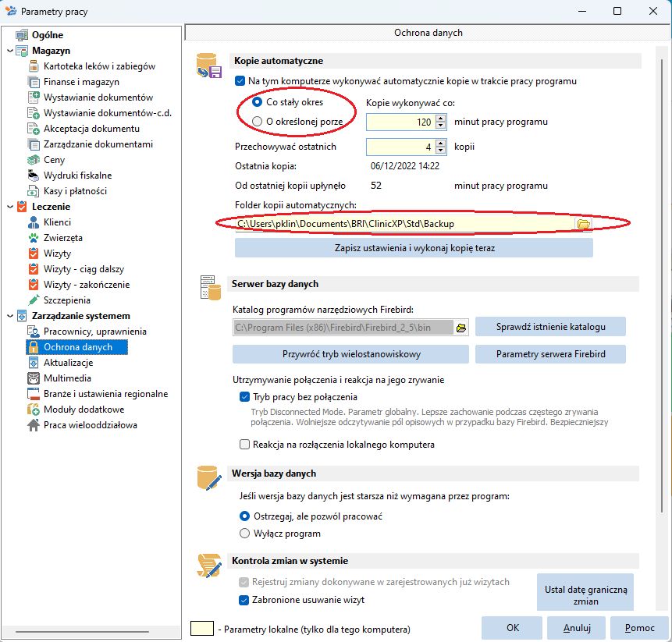Decrease the backup interval minutes
Viewport: 672px width, 642px height.
(440, 126)
